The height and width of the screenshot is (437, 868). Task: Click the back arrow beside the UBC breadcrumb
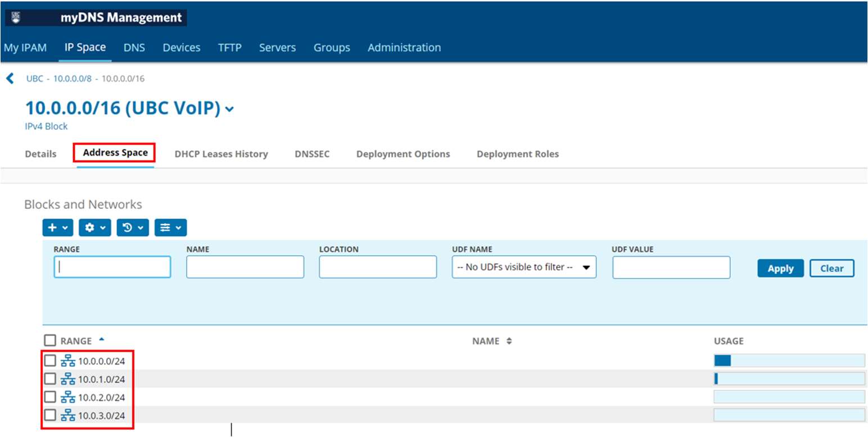[10, 78]
